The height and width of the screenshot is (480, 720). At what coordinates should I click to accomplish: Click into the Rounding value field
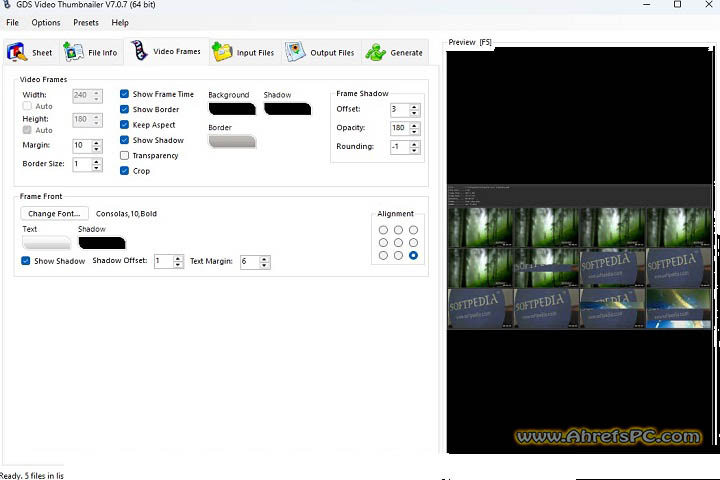click(x=400, y=147)
